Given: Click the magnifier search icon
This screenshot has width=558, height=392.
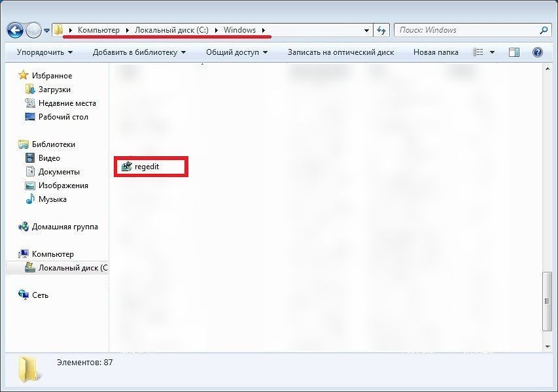Looking at the screenshot, I should (544, 30).
